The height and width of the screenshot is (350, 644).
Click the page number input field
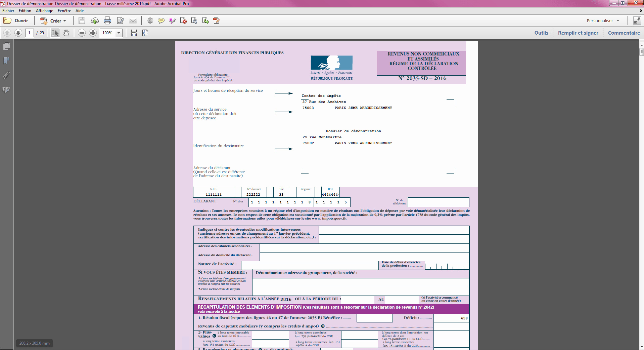(x=30, y=33)
